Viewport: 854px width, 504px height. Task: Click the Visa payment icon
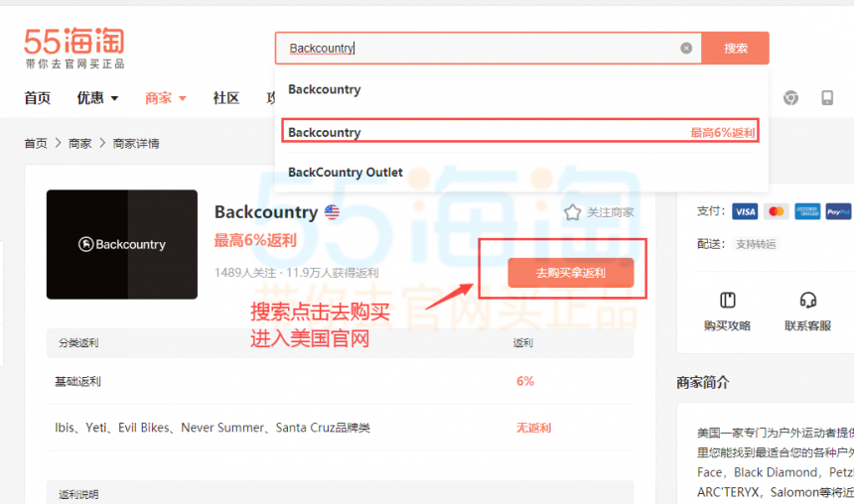(x=745, y=211)
